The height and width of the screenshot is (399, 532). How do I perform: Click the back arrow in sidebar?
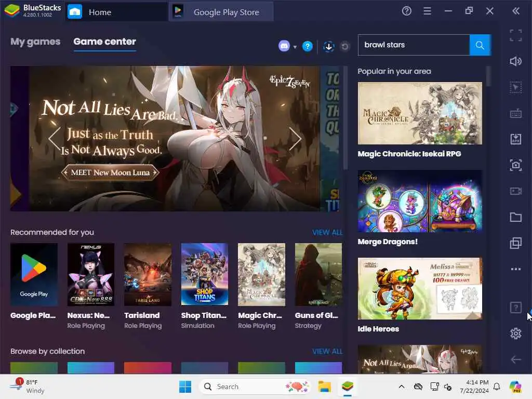pyautogui.click(x=516, y=360)
